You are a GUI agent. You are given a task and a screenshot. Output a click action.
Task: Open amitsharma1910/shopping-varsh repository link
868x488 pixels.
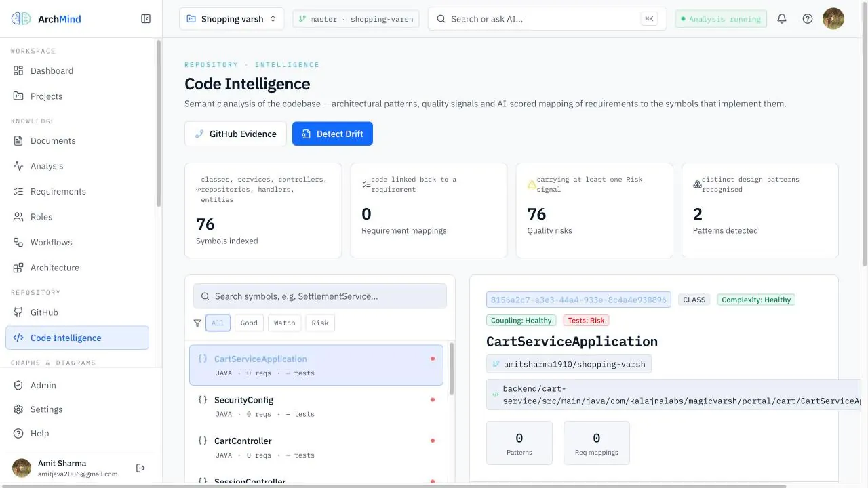[569, 364]
